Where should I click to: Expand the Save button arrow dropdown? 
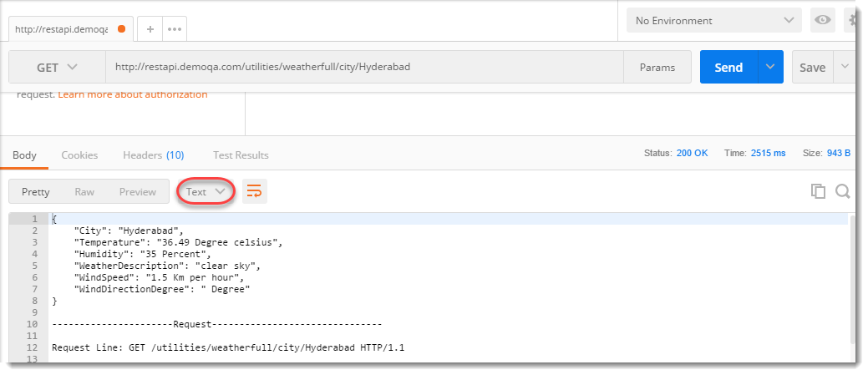[x=845, y=67]
